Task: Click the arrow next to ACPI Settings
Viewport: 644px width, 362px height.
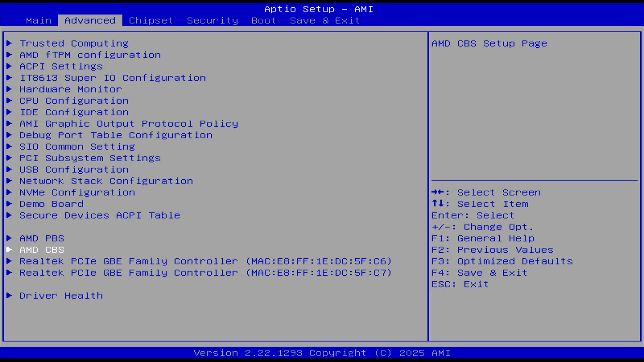Action: pyautogui.click(x=9, y=66)
